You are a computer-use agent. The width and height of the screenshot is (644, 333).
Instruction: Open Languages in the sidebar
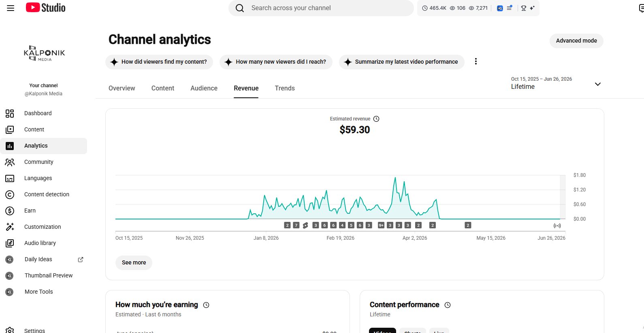[x=44, y=178]
